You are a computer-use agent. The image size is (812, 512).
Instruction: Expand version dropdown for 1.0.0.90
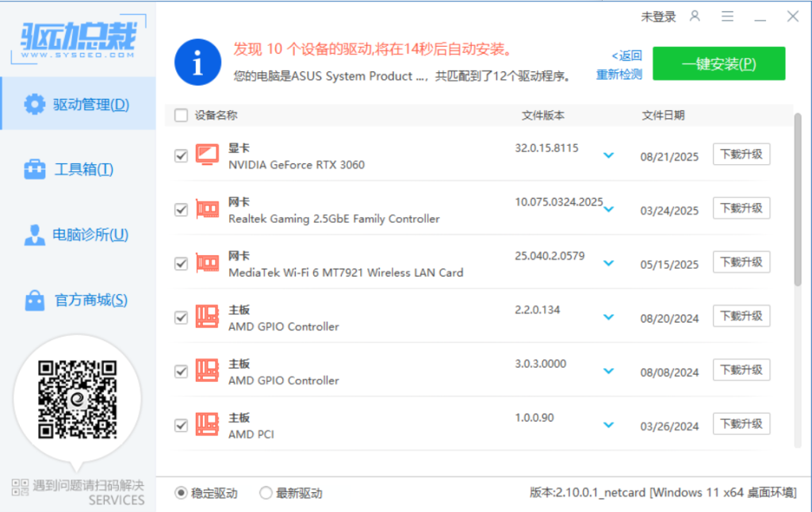coord(608,425)
